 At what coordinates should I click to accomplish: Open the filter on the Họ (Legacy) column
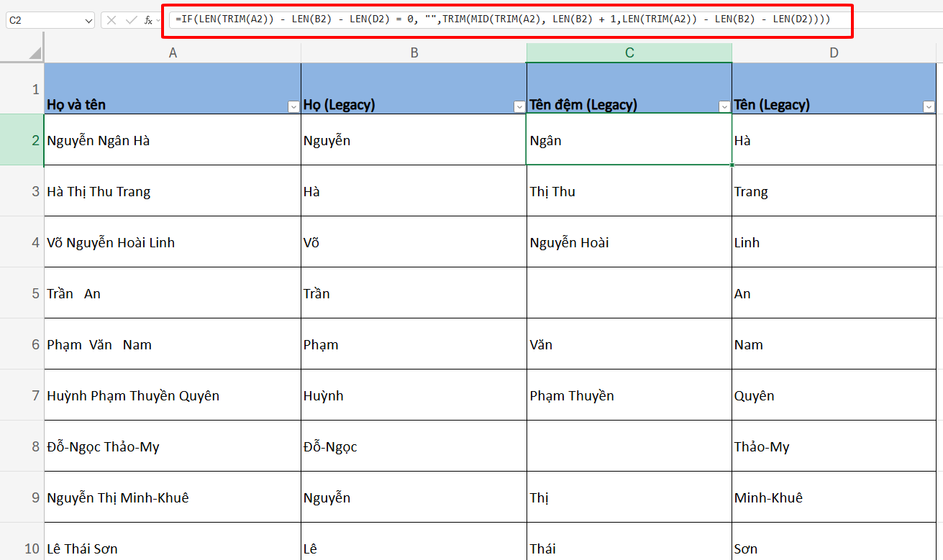pos(519,106)
